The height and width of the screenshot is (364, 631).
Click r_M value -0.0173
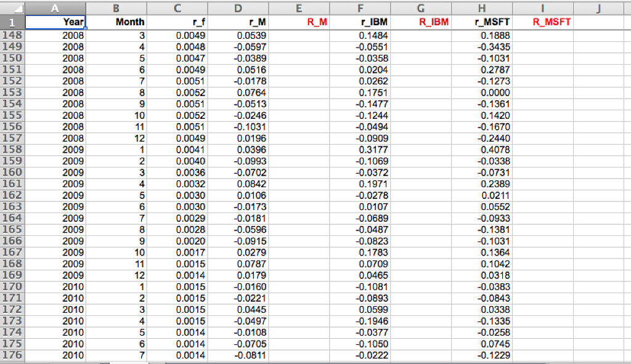coord(238,207)
